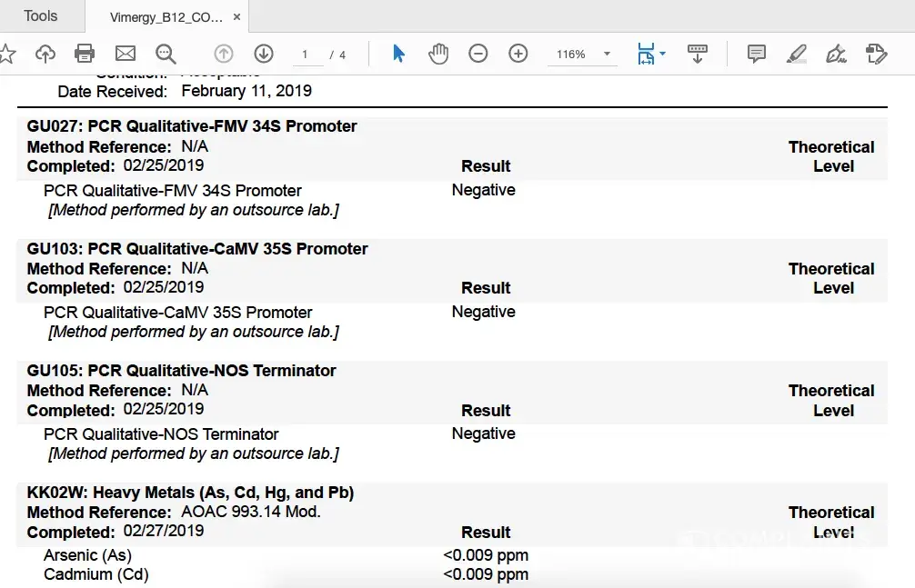Image resolution: width=915 pixels, height=588 pixels.
Task: Click the bookmark star icon
Action: tap(7, 55)
